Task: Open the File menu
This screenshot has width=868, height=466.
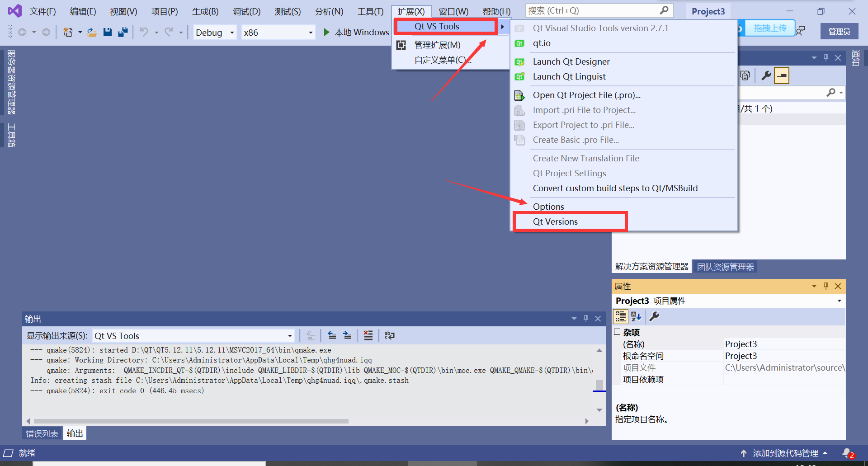Action: (x=43, y=11)
